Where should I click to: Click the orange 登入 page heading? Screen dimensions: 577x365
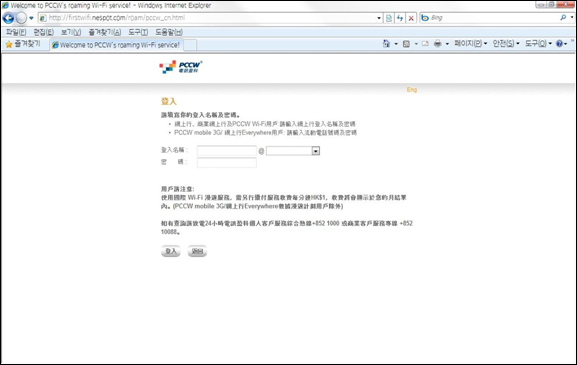click(x=169, y=102)
